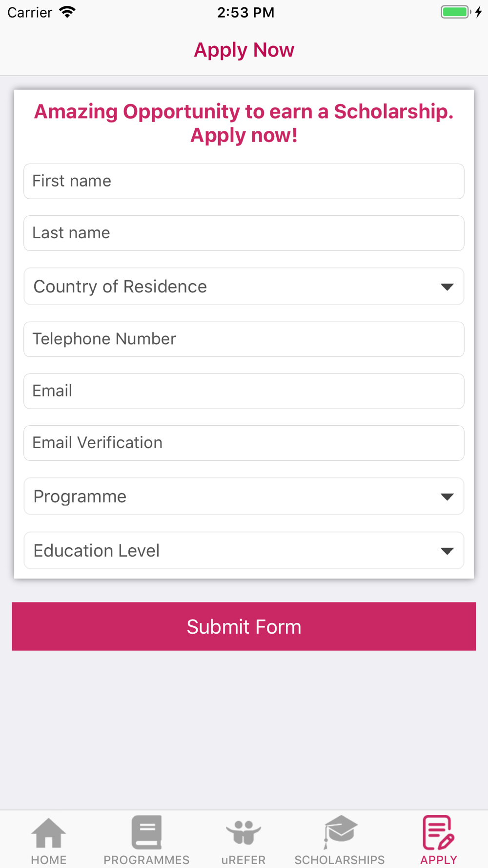Select the uREFER people icon

click(x=244, y=832)
